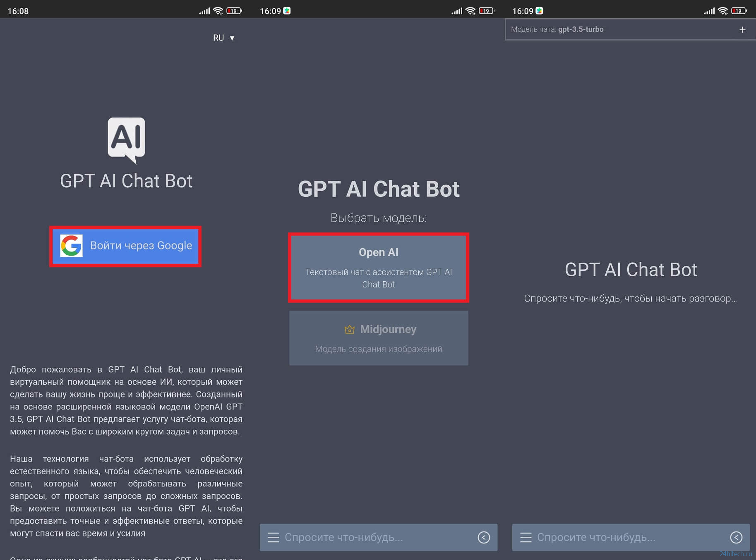Screen dimensions: 756x560
Task: Click battery icon in the middle status bar
Action: coord(487,11)
